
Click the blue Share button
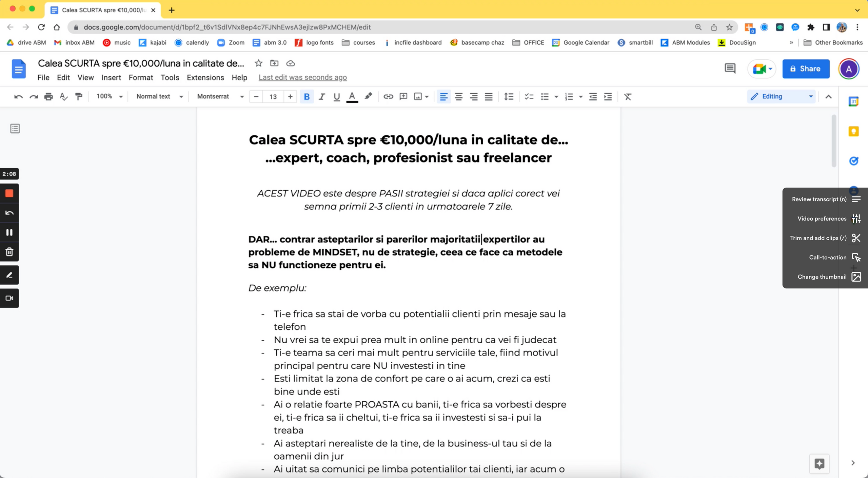[x=806, y=69]
